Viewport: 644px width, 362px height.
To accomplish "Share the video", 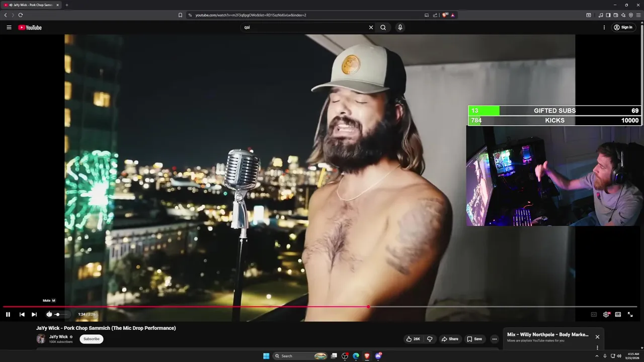I will pos(450,339).
